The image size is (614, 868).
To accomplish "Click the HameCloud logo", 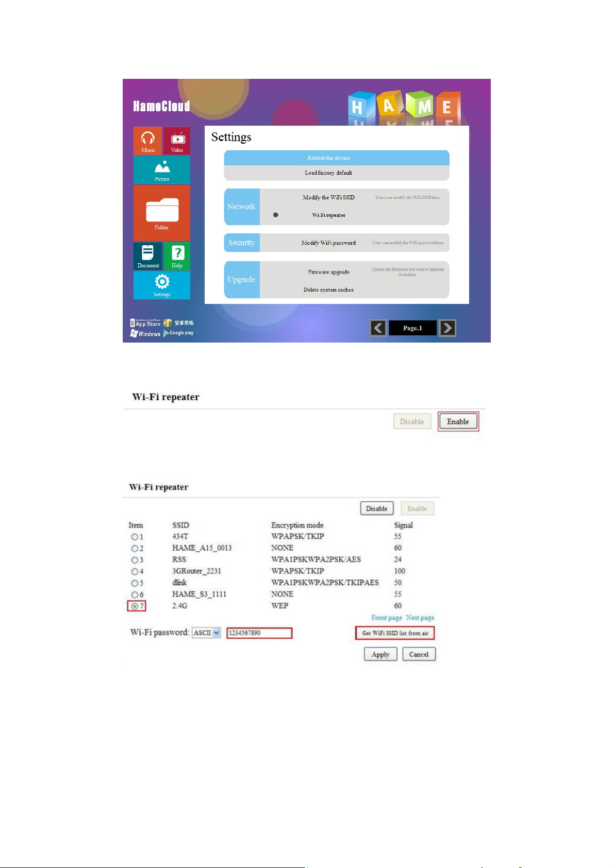I will tap(161, 106).
